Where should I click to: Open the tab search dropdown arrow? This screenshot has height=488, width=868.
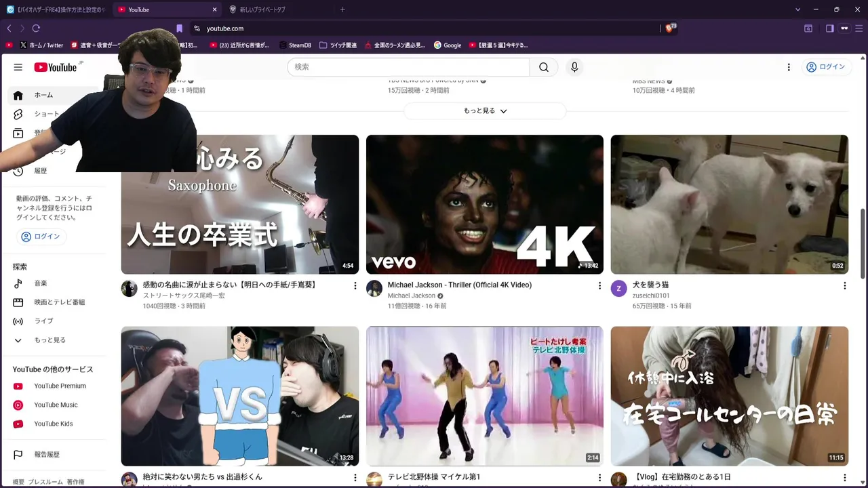tap(798, 9)
